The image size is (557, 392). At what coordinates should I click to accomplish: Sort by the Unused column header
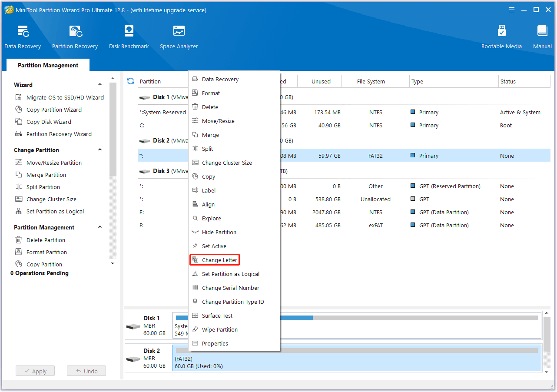(x=321, y=81)
